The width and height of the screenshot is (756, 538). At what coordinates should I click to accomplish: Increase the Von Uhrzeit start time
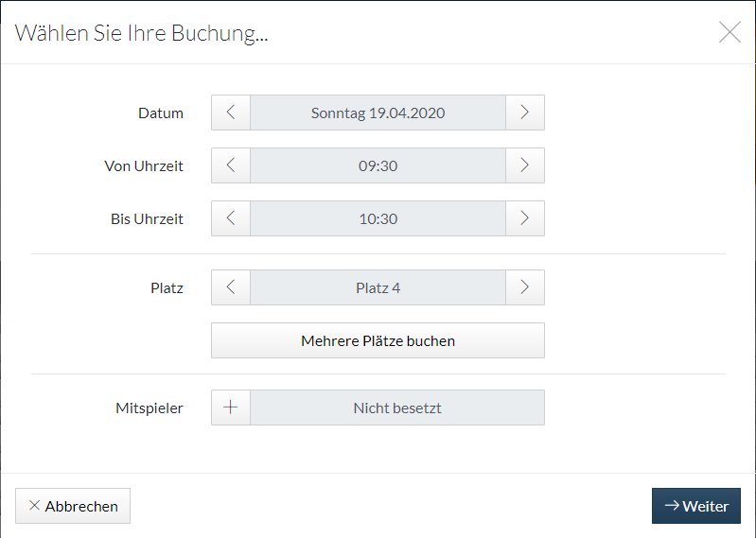pos(525,165)
